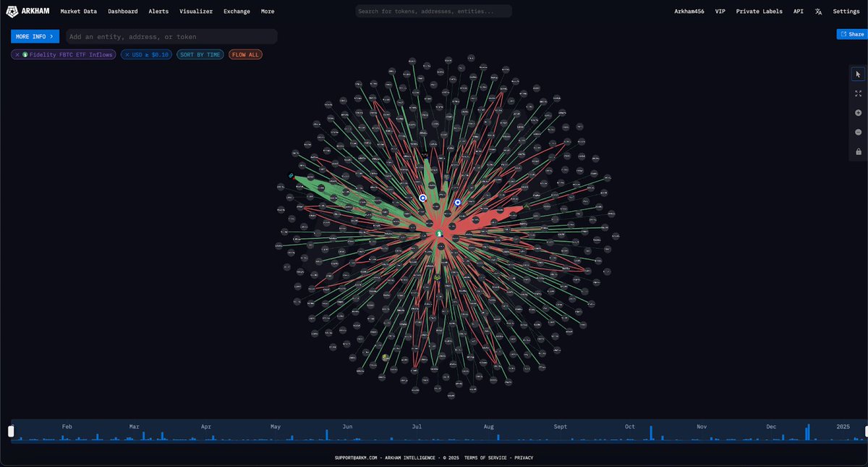The width and height of the screenshot is (868, 467).
Task: Zoom in with the plus icon
Action: [x=858, y=113]
